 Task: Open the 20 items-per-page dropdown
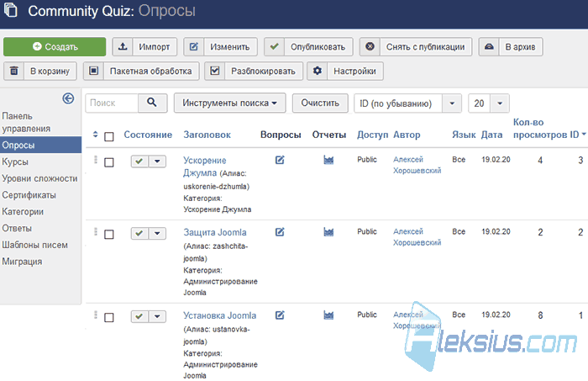489,103
